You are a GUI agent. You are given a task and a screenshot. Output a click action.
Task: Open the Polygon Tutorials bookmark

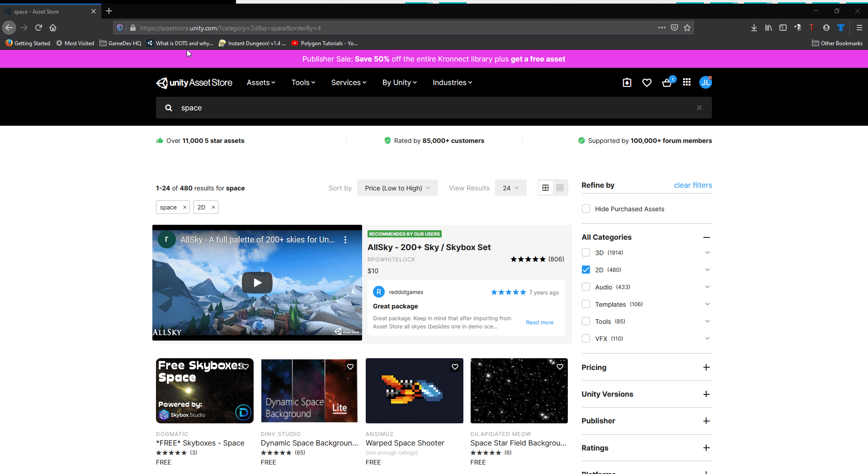click(325, 43)
